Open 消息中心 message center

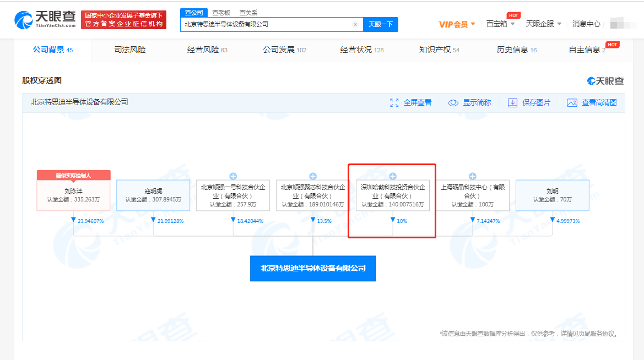point(586,24)
